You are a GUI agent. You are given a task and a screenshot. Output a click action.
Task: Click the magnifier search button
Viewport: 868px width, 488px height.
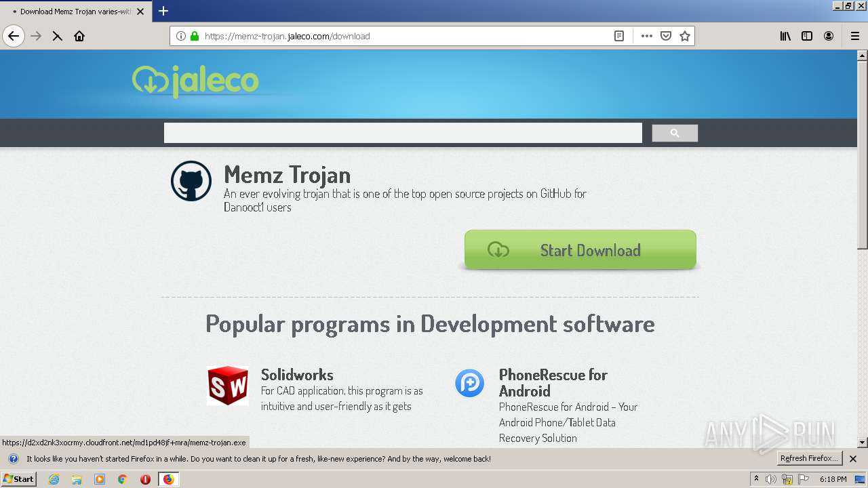click(675, 133)
